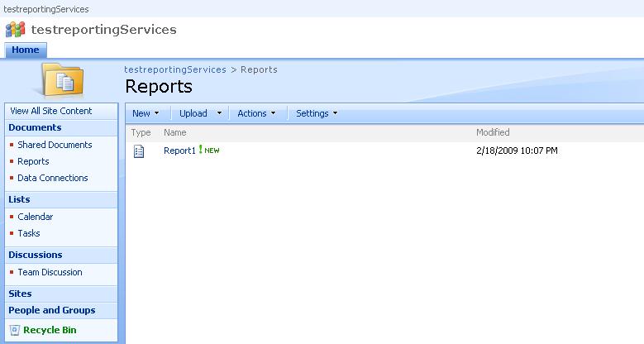Expand the Upload dropdown arrow
Image resolution: width=644 pixels, height=344 pixels.
click(x=219, y=113)
